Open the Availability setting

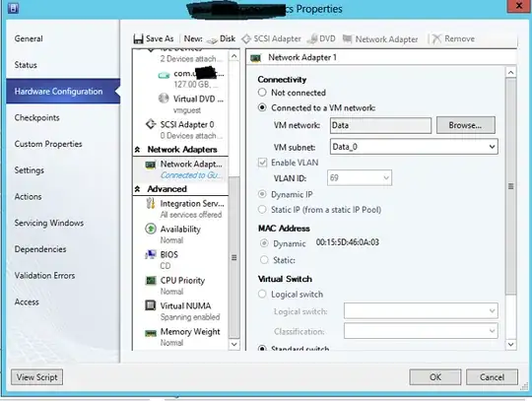180,229
